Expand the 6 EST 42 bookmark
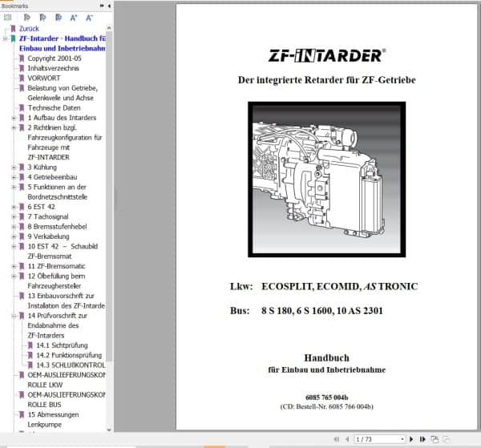 coord(14,207)
